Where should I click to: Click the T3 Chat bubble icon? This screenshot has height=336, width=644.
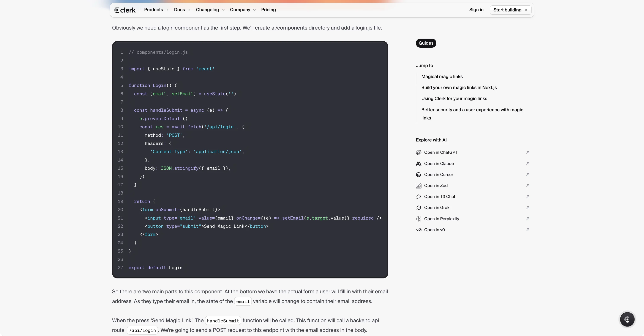tap(418, 197)
